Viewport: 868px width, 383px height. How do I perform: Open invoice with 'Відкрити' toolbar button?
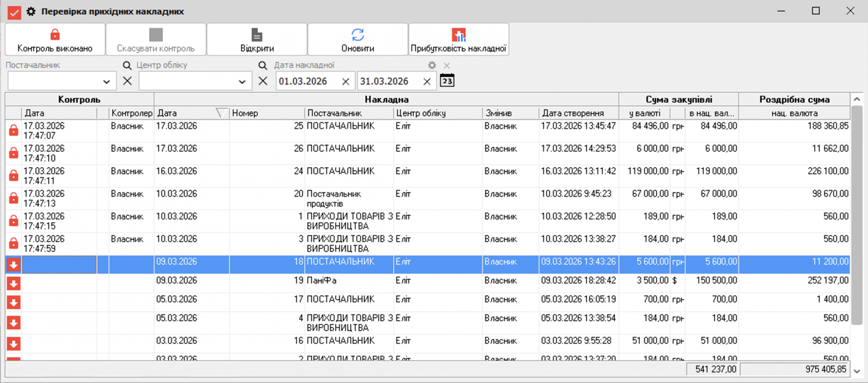(x=257, y=39)
